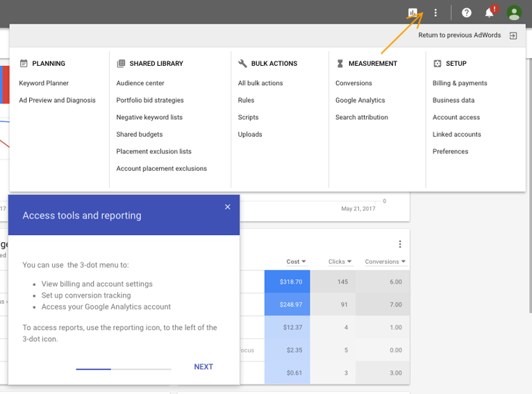
Task: Open Conversions under Measurement
Action: tap(354, 83)
